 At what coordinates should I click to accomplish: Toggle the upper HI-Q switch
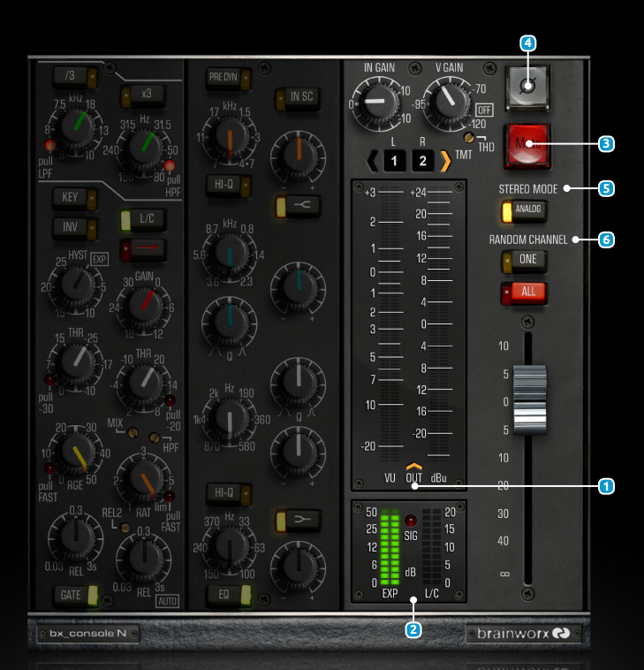(228, 186)
